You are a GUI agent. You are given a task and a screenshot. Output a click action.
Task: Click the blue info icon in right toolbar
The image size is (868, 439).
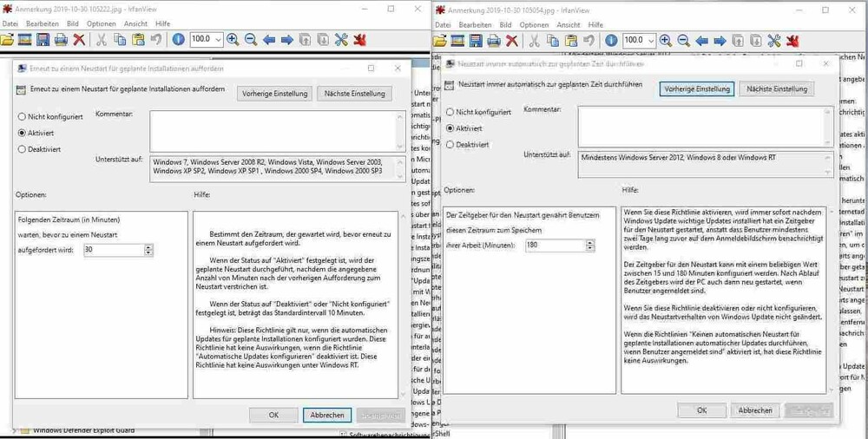[x=610, y=40]
